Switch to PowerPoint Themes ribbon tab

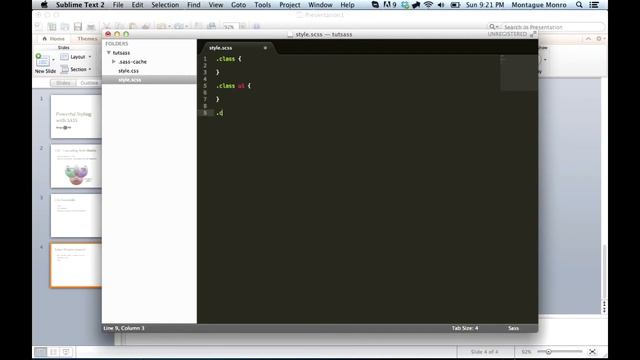pos(87,38)
